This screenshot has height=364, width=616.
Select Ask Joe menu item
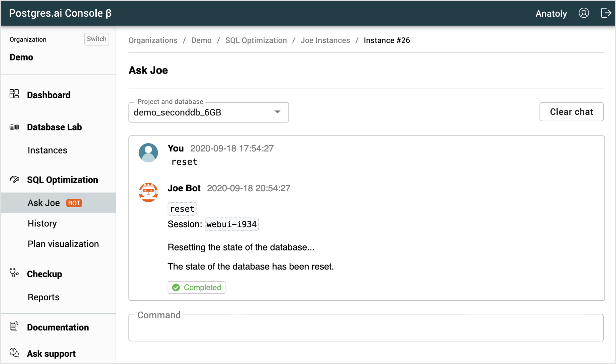click(58, 203)
